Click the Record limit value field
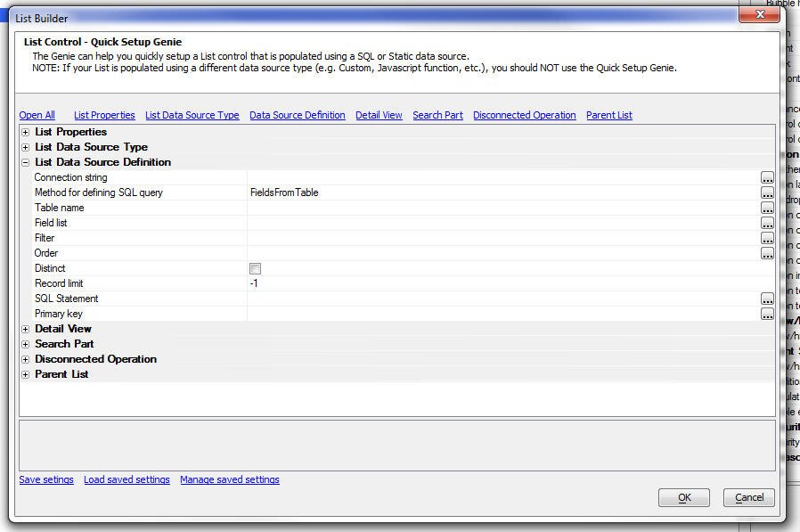This screenshot has height=532, width=800. pos(499,283)
